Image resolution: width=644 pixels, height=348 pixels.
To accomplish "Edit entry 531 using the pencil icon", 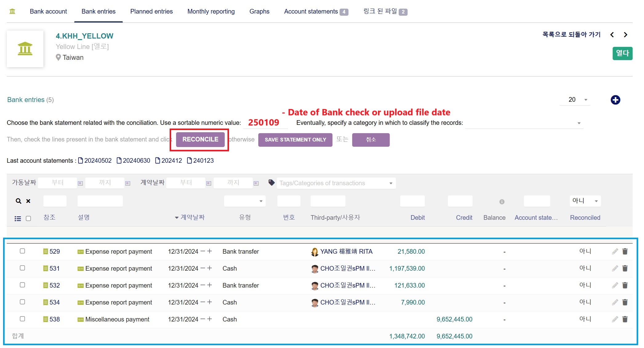I will click(615, 268).
